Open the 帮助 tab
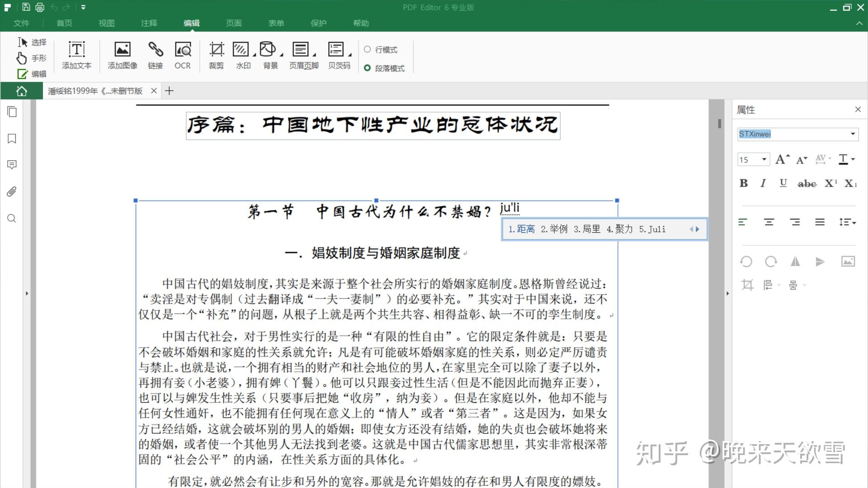This screenshot has width=868, height=488. click(361, 23)
